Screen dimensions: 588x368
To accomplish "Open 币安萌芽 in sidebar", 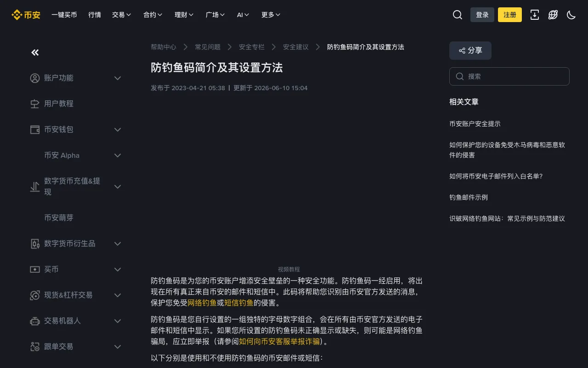I will pyautogui.click(x=59, y=218).
